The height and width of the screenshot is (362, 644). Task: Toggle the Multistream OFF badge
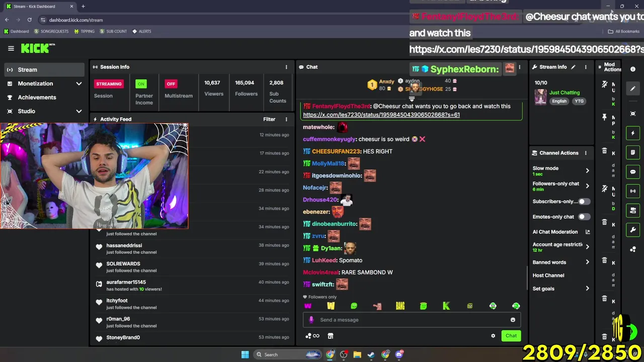(x=171, y=84)
